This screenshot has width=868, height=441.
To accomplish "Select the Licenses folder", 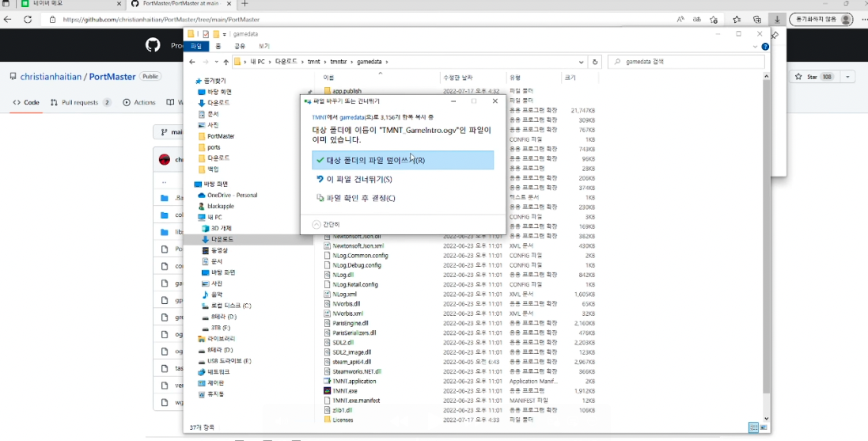I will point(343,420).
